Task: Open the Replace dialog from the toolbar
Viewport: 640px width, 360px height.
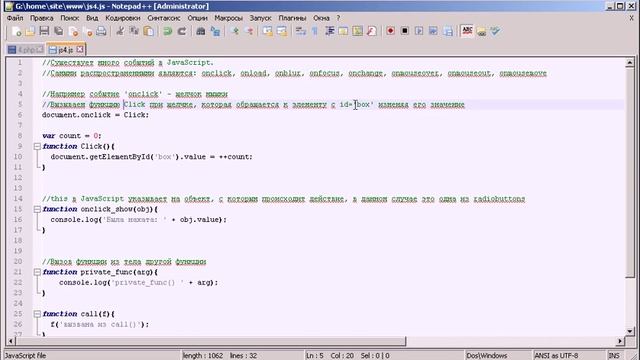Action: click(x=215, y=31)
